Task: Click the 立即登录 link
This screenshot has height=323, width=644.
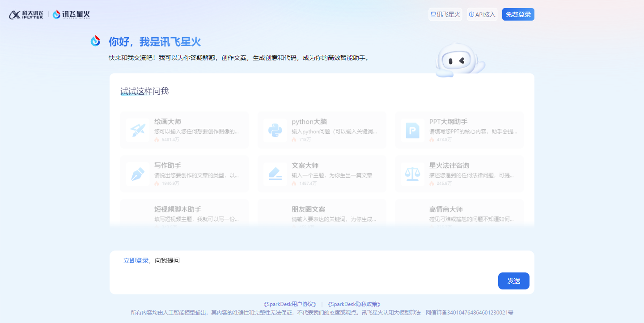Action: tap(136, 260)
